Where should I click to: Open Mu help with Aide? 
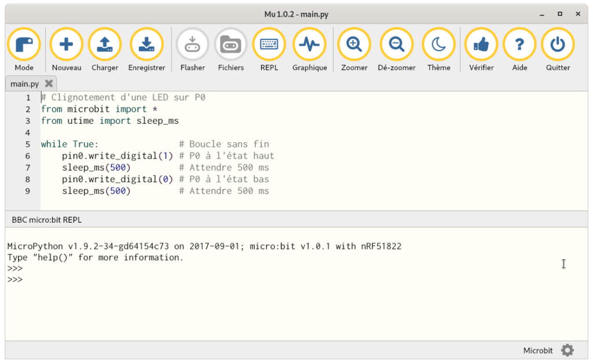coord(519,44)
